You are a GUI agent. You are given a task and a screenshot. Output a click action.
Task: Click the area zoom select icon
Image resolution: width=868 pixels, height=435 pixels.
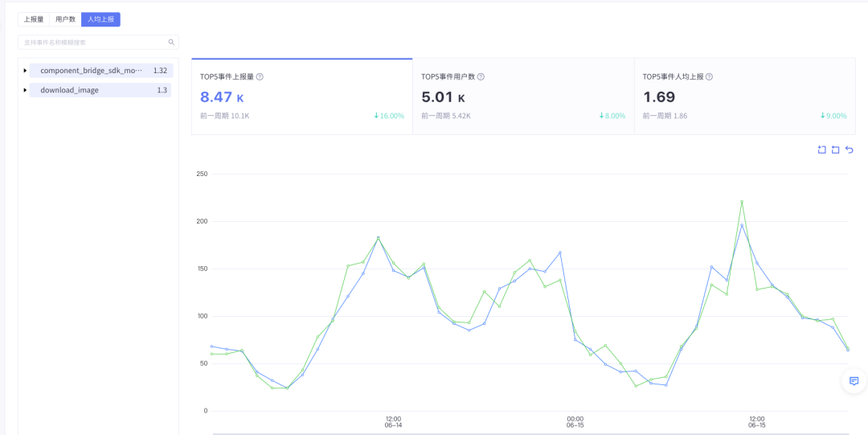coord(821,150)
